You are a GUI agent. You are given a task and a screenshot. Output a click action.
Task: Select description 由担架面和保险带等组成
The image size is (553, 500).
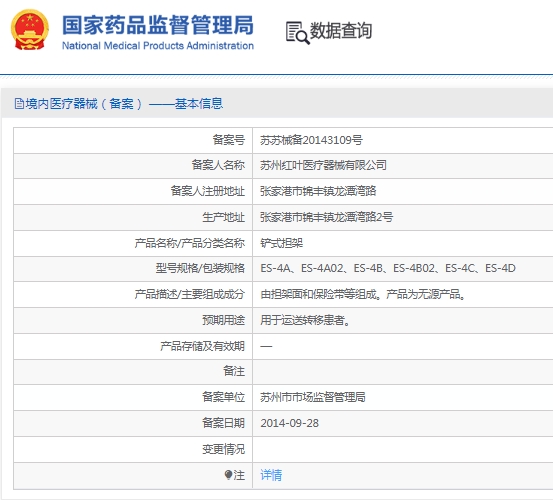pos(363,294)
